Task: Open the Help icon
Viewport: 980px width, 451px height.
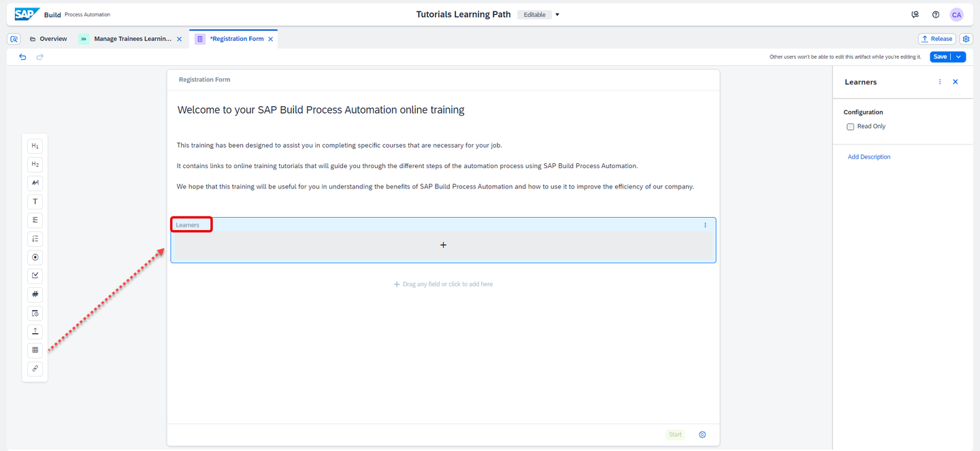Action: [x=936, y=14]
